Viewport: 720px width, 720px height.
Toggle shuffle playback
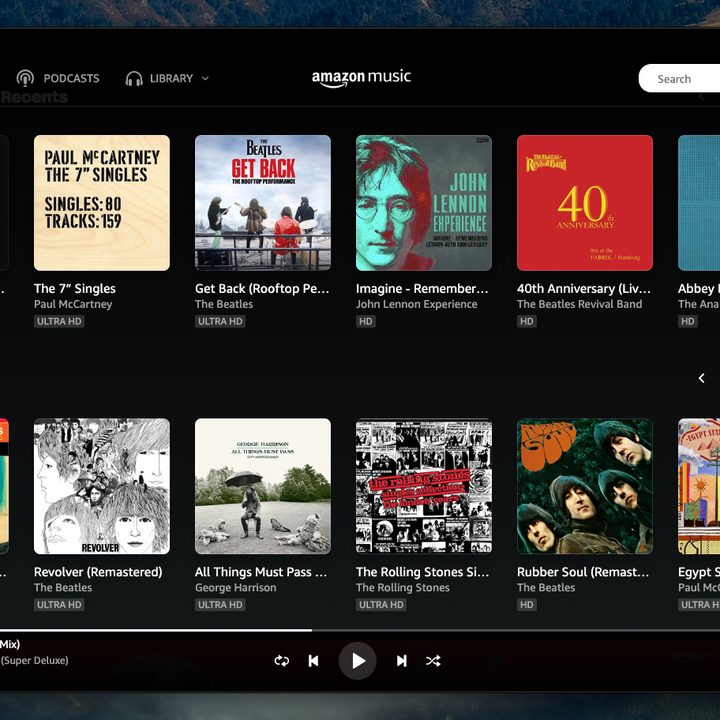point(433,661)
